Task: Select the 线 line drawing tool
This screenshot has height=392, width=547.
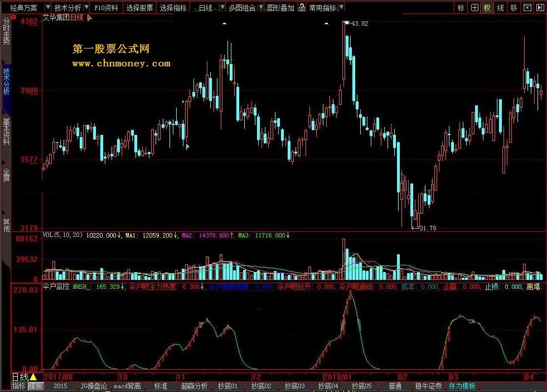Action: [x=500, y=8]
